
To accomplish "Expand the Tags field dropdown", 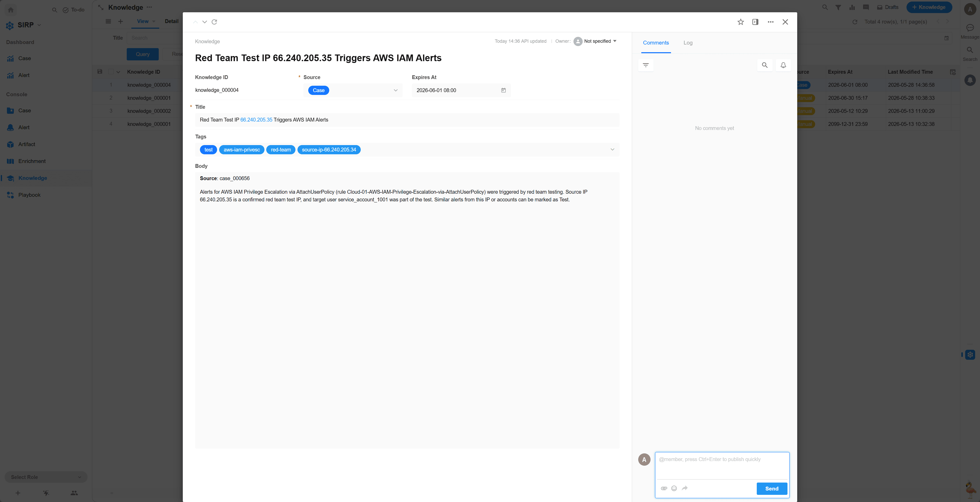I will [x=612, y=149].
